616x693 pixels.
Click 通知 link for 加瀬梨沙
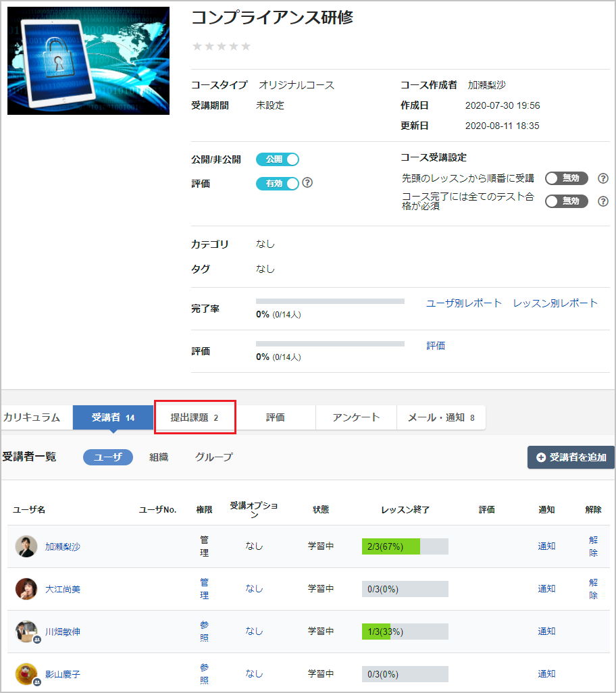pyautogui.click(x=546, y=546)
